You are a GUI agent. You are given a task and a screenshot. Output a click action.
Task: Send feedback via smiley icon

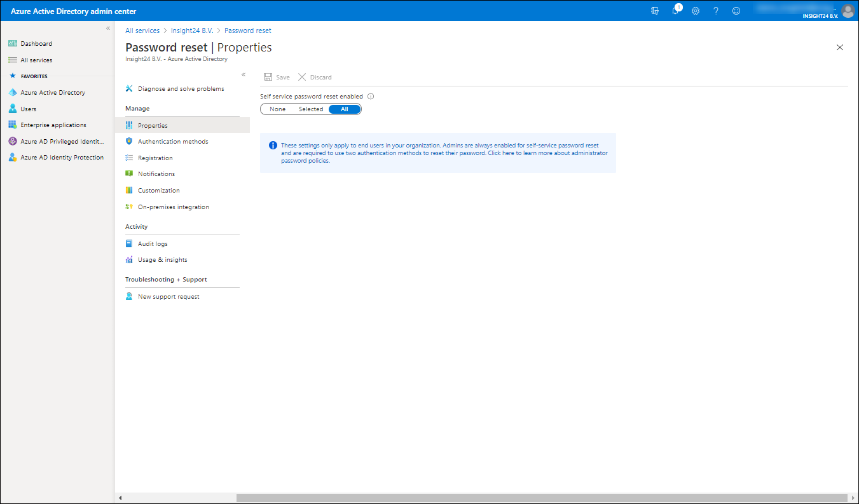click(x=736, y=11)
